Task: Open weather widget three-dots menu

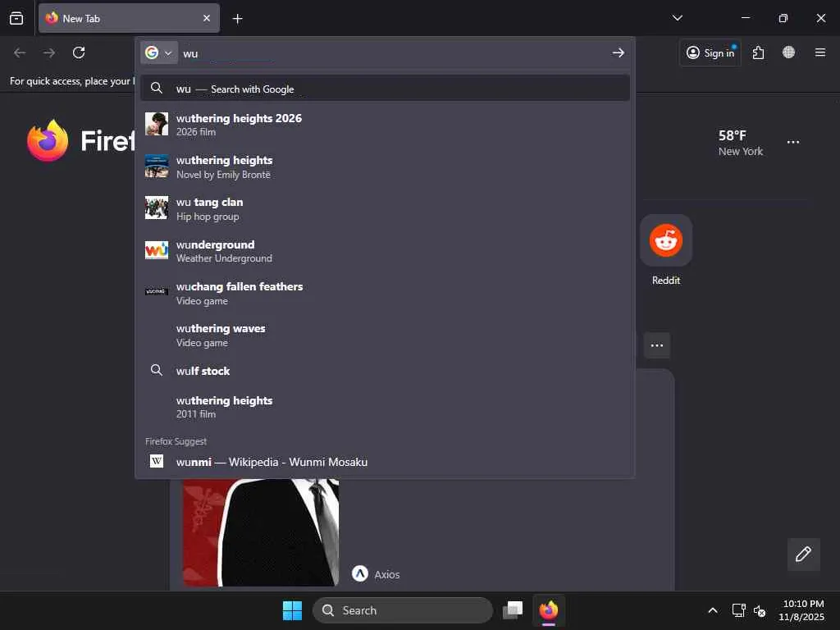Action: pos(793,143)
